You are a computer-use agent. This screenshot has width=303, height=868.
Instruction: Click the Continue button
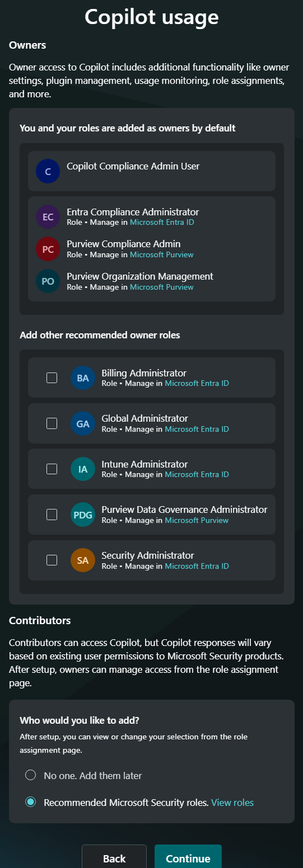click(188, 856)
